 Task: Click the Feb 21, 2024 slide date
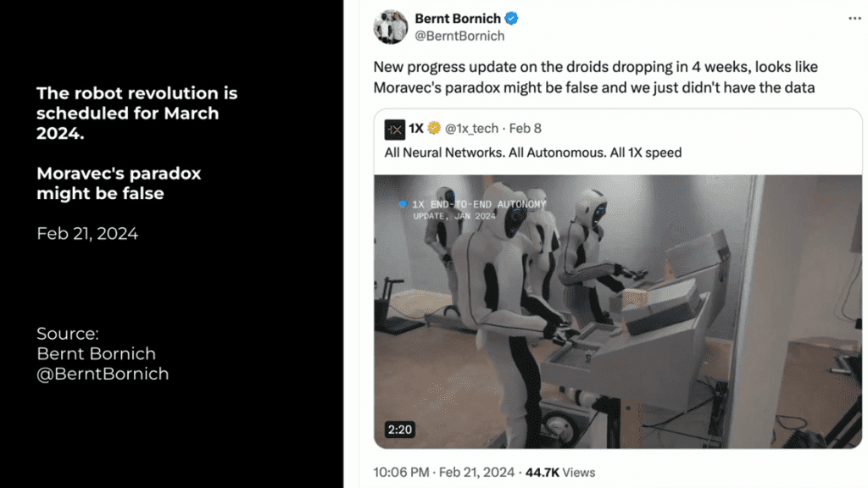tap(87, 234)
